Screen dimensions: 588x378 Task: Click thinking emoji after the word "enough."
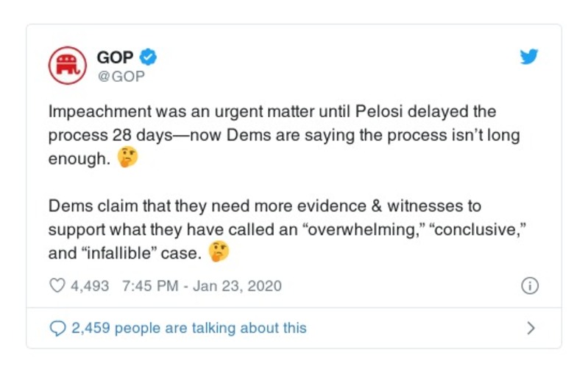click(x=127, y=159)
